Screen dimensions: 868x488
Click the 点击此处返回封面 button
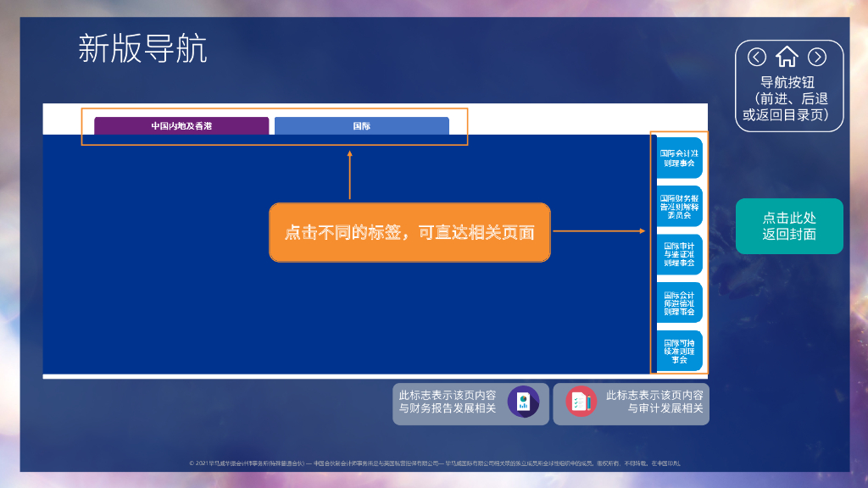789,226
